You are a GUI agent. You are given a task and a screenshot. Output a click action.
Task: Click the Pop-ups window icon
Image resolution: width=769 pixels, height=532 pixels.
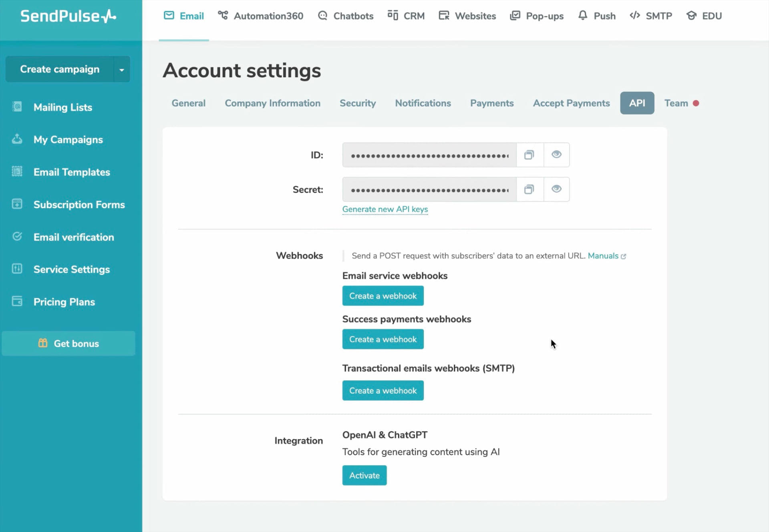pos(515,16)
